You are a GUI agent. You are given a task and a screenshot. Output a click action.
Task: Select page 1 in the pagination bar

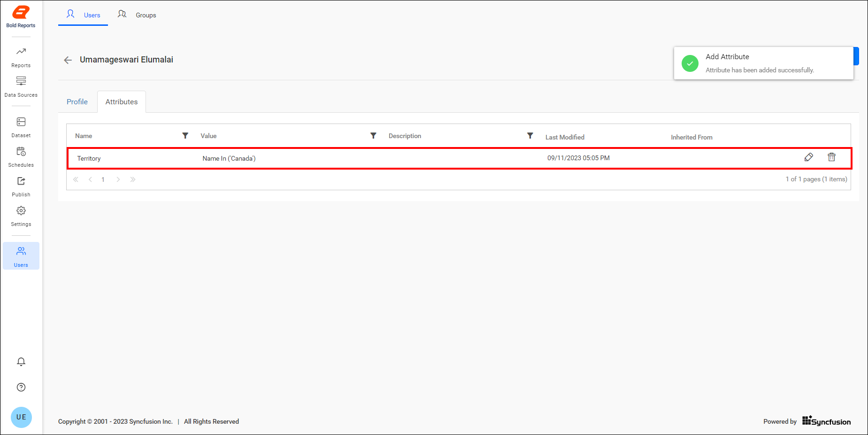(103, 179)
